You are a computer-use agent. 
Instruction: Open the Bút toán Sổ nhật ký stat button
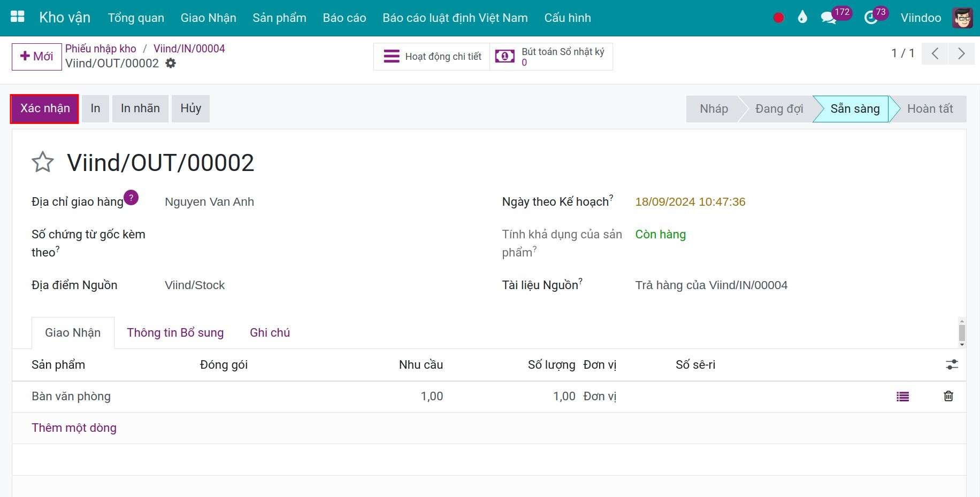[x=551, y=57]
